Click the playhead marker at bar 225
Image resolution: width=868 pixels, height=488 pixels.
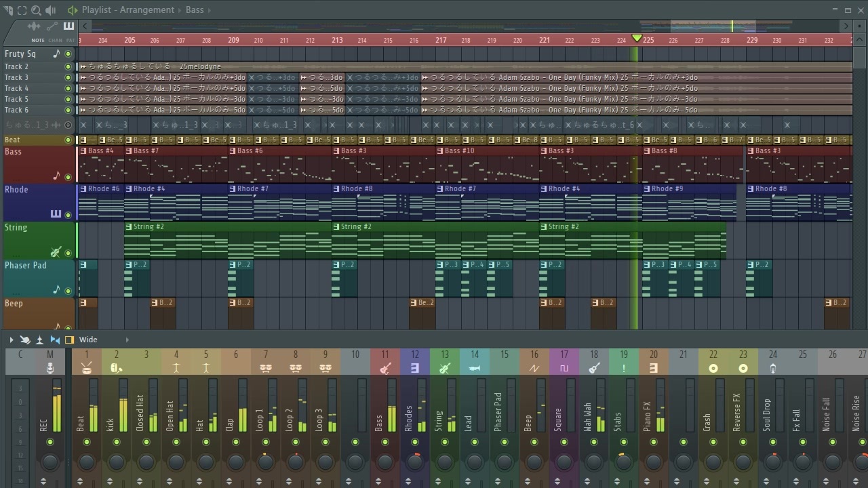(636, 39)
